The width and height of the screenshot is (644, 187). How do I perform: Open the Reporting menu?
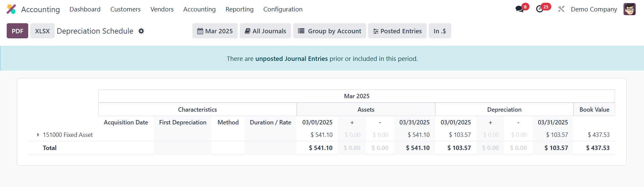(239, 9)
